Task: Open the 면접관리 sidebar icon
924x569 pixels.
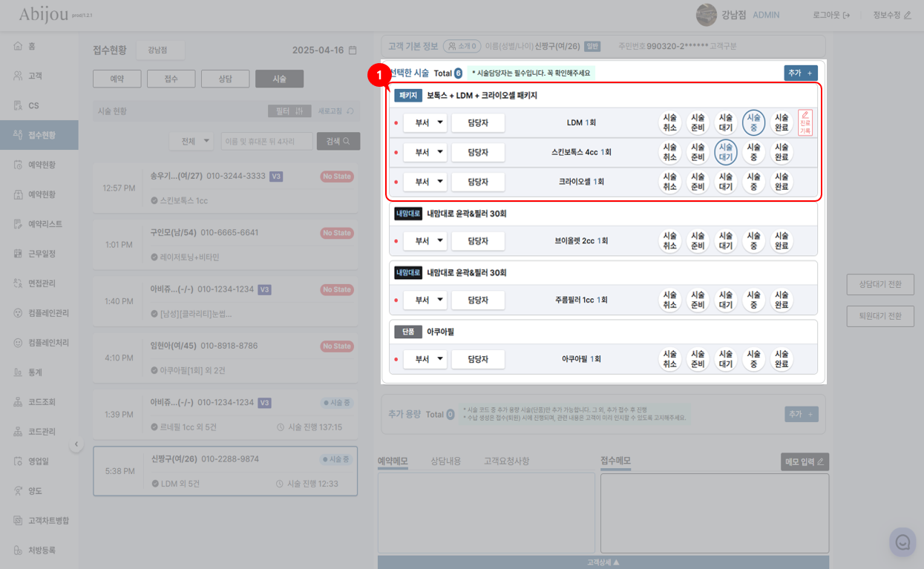Action: coord(18,283)
